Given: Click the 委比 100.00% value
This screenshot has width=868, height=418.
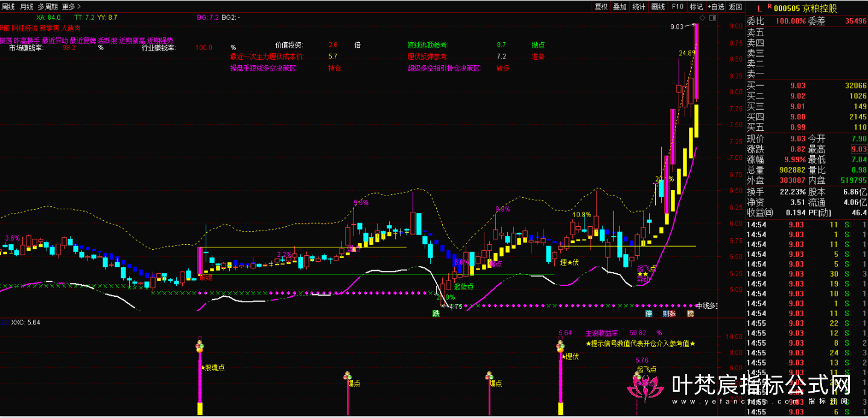Looking at the screenshot, I should (791, 21).
